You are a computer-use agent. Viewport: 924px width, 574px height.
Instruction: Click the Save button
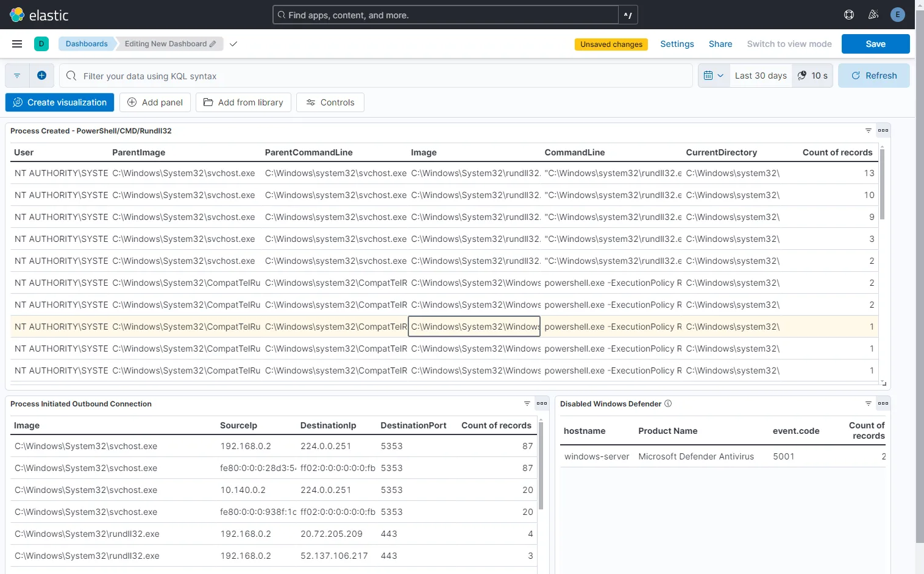coord(875,44)
